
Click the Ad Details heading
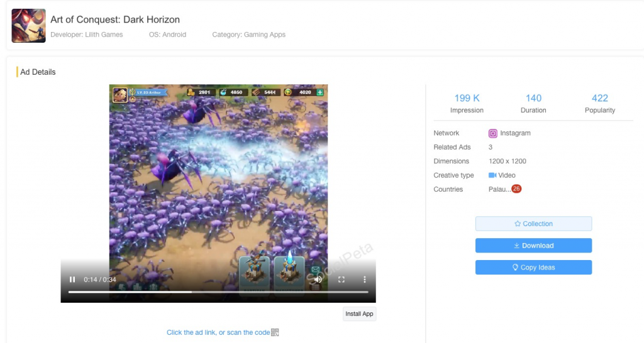(x=38, y=72)
